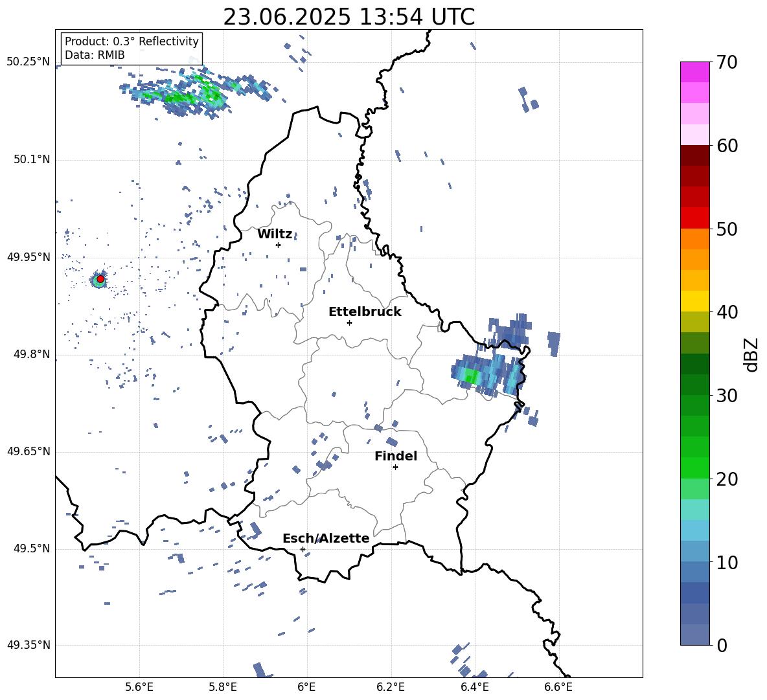767x700 pixels.
Task: Click the latitude label 49.95°N
Action: 29,257
